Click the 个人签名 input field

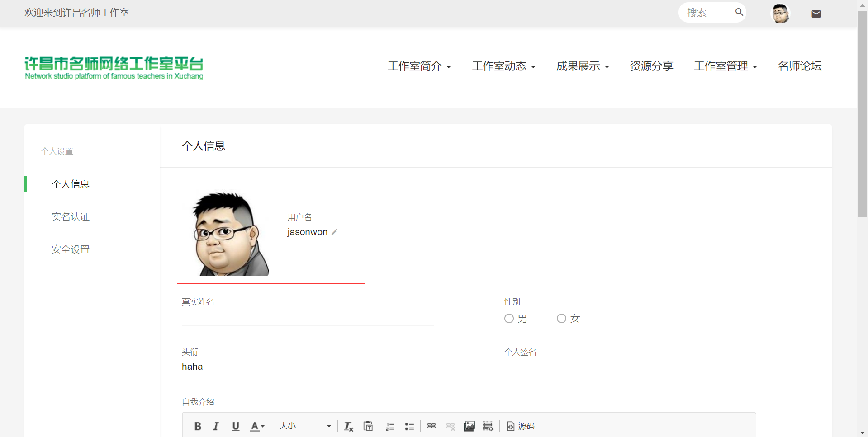click(x=630, y=368)
